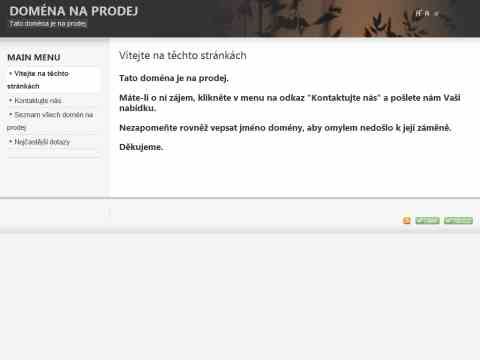This screenshot has width=480, height=360.
Task: Click the grey page heading Vítejte na těchto stránkách
Action: tap(183, 55)
